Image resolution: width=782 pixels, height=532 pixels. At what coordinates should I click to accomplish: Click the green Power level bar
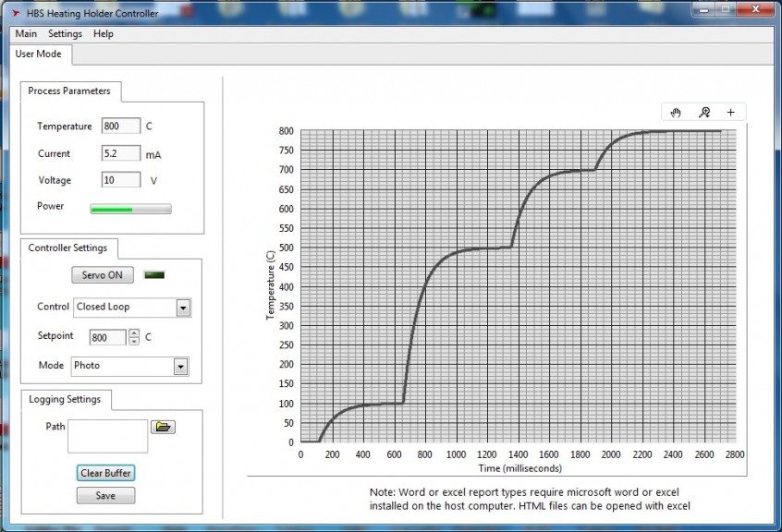tap(130, 209)
